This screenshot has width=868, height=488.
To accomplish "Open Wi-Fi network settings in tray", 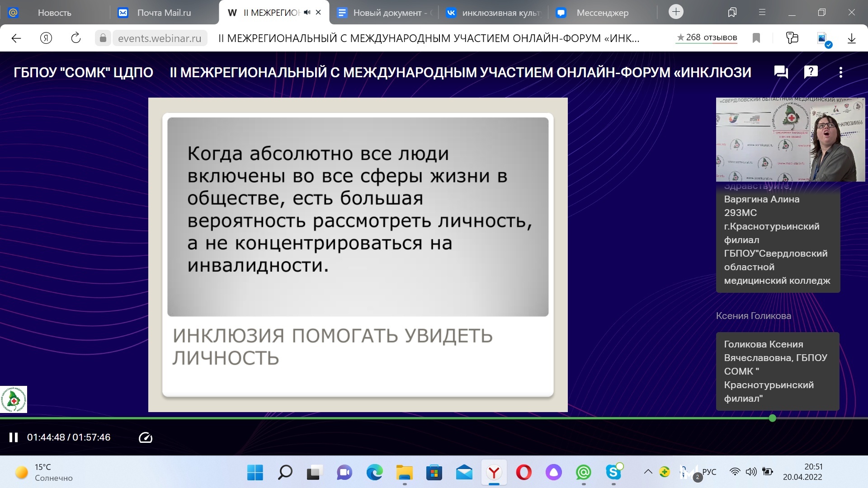I will [x=735, y=472].
